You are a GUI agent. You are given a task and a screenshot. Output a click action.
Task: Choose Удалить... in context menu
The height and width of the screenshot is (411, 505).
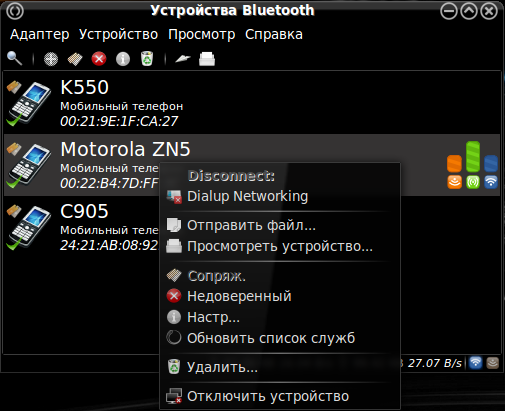(x=280, y=367)
